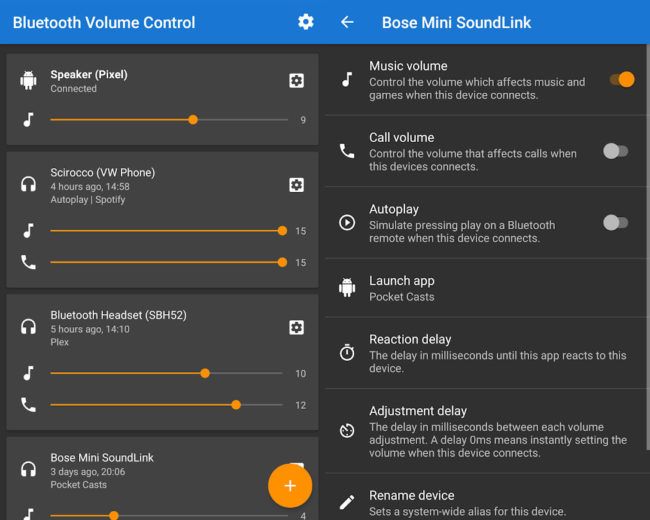The height and width of the screenshot is (520, 650).
Task: Click '3 days ago, 20:06' timestamp
Action: point(88,472)
